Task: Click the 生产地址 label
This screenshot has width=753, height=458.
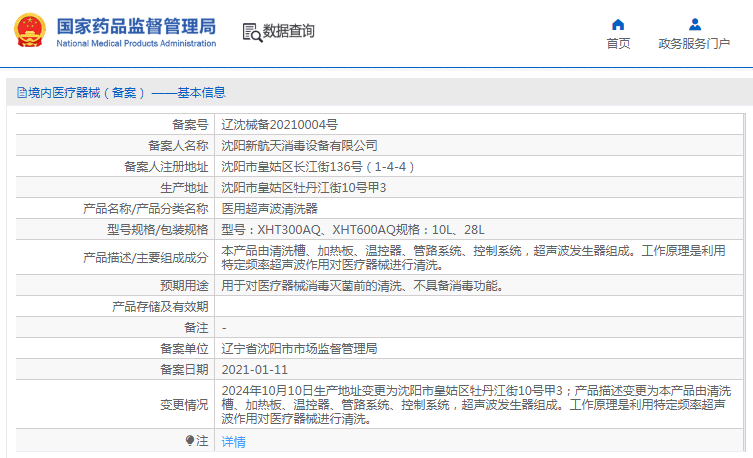Action: pyautogui.click(x=184, y=188)
